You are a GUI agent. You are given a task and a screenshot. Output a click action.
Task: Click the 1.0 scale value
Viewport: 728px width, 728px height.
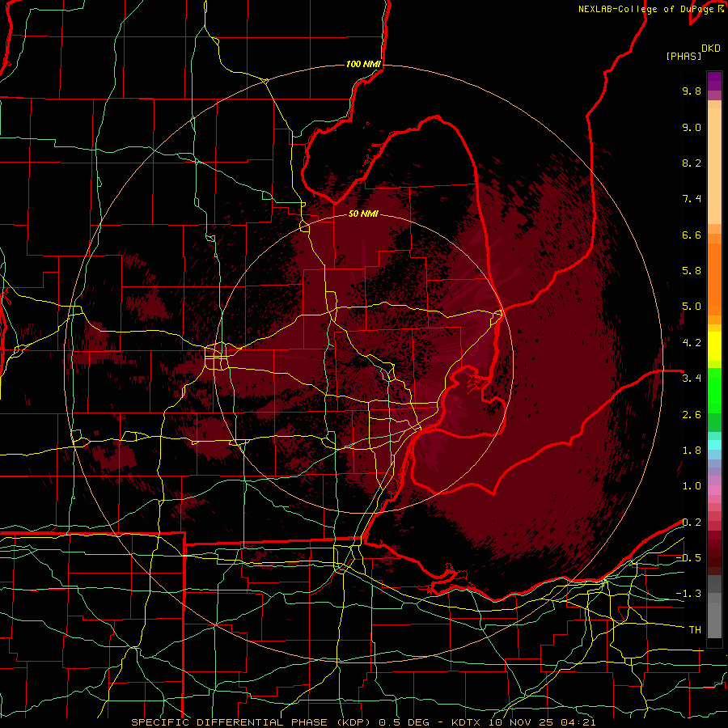pyautogui.click(x=692, y=487)
